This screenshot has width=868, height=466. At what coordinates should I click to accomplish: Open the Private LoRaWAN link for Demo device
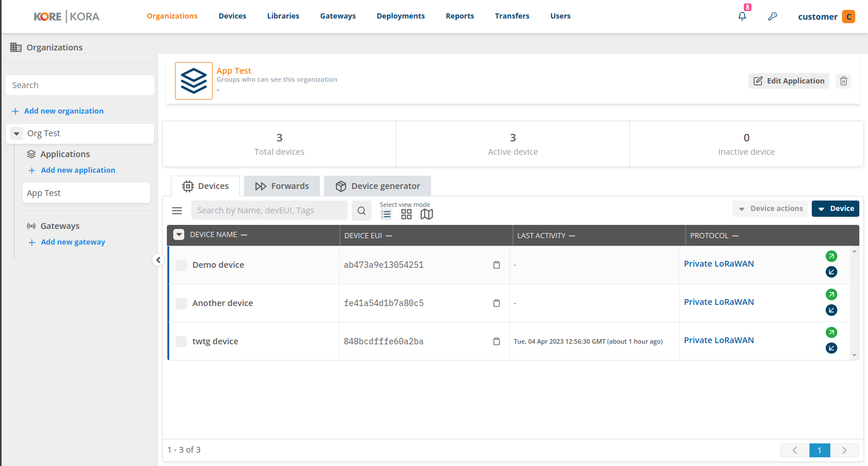point(719,263)
